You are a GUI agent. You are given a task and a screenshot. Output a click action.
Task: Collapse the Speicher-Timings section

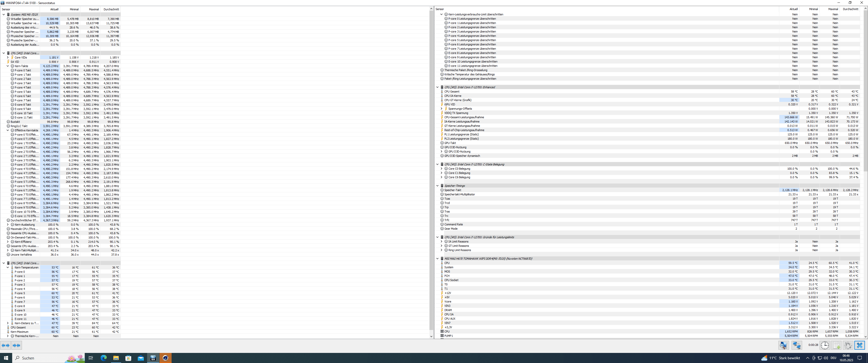point(437,186)
